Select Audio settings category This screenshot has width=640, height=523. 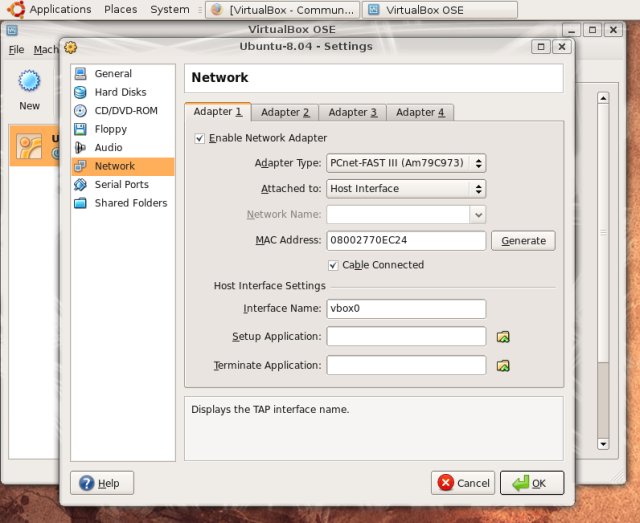coord(123,147)
